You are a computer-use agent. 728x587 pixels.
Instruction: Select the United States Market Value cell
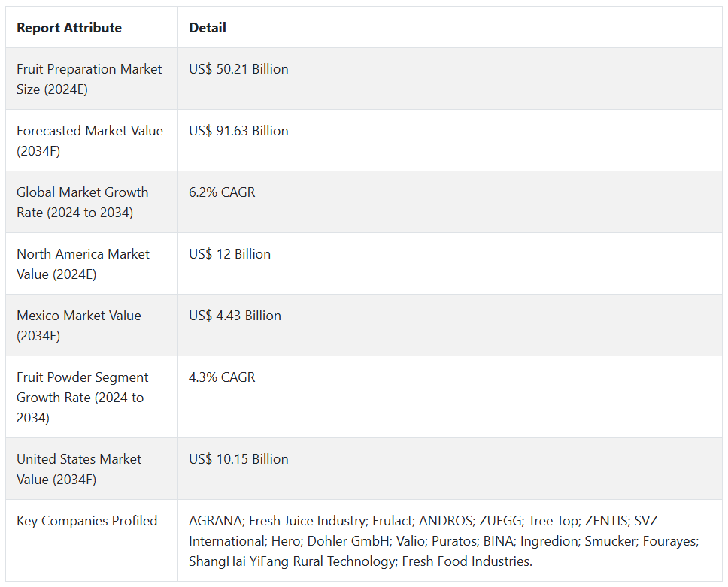pyautogui.click(x=92, y=469)
